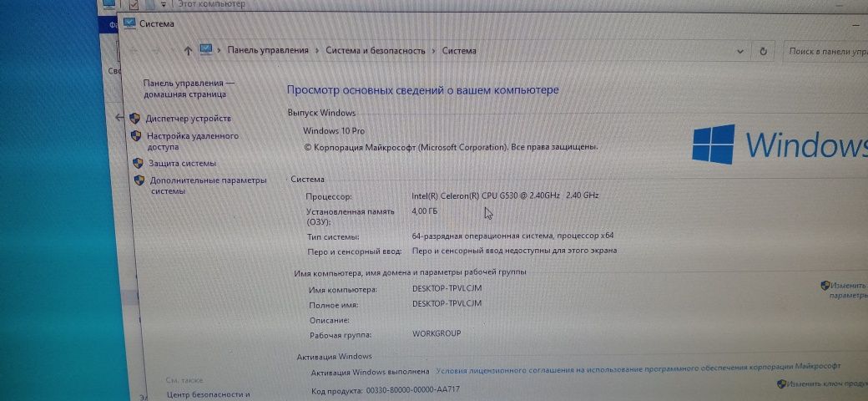Click Активация Windows выполнена text
This screenshot has width=868, height=401.
tap(370, 372)
